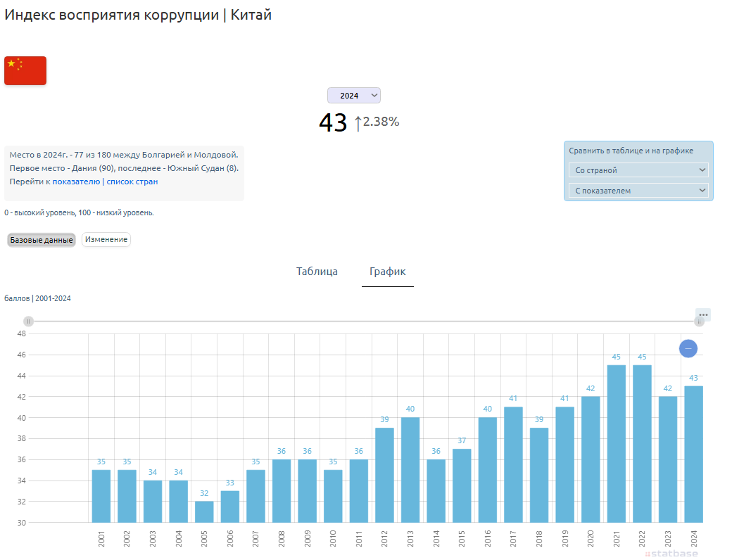This screenshot has height=560, width=732.
Task: Click the 2024 bar with value 43
Action: coord(693,454)
